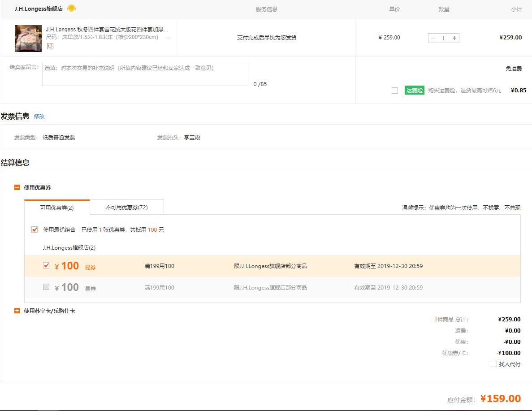
Task: Click the highlighted coupon's 有效期至 2019-12-30 expiry
Action: tap(389, 266)
